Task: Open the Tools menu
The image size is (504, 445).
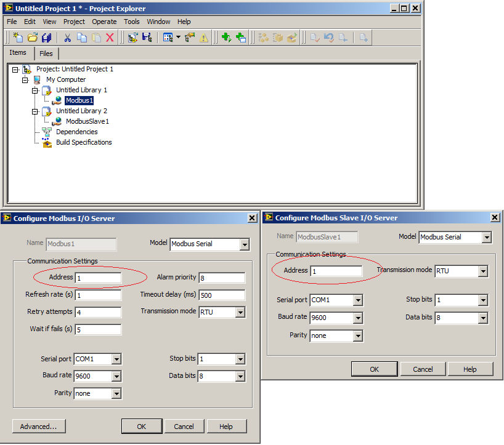Action: [132, 22]
